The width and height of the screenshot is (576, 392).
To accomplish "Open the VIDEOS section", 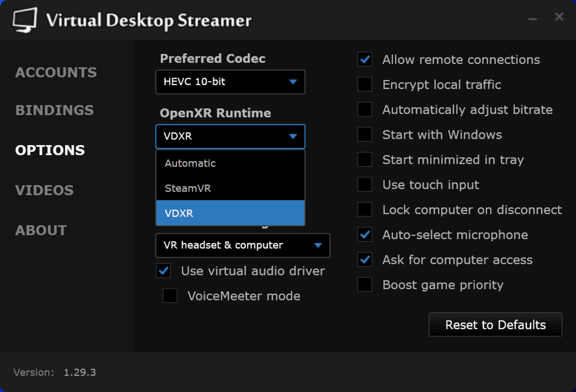I will [x=44, y=191].
